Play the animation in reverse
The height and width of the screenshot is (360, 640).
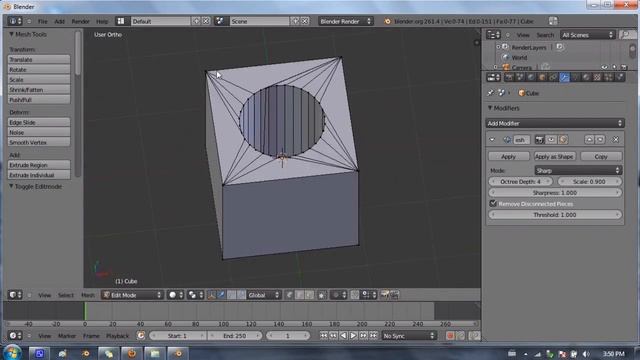344,336
